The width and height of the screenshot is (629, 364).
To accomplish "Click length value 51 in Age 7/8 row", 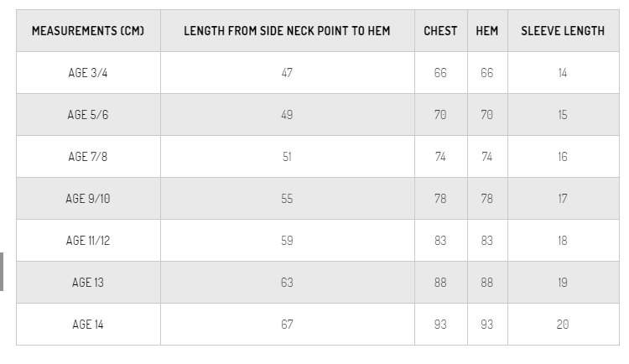I will [287, 157].
